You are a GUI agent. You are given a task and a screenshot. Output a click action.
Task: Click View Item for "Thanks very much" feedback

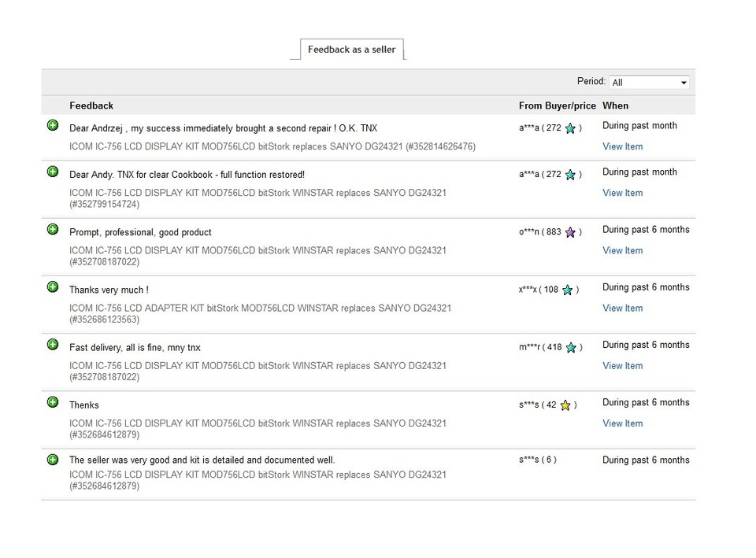622,309
